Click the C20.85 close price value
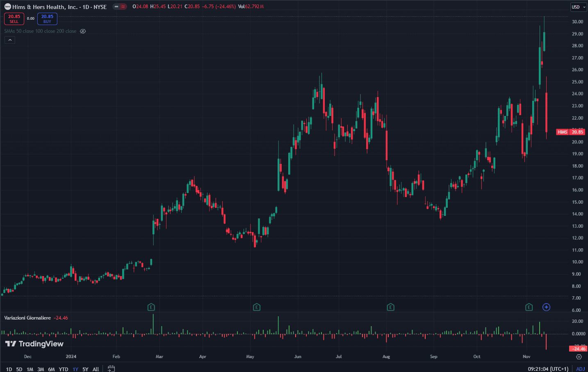 click(x=192, y=7)
